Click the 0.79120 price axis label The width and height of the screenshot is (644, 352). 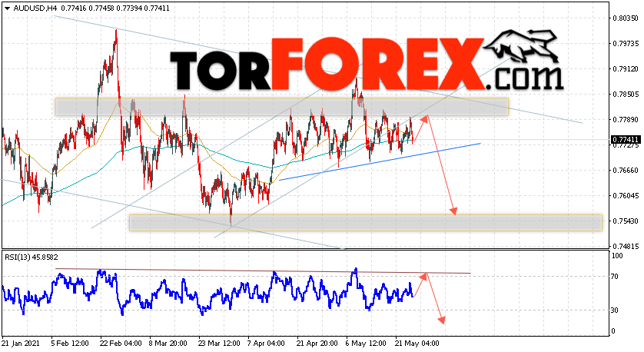pos(626,69)
